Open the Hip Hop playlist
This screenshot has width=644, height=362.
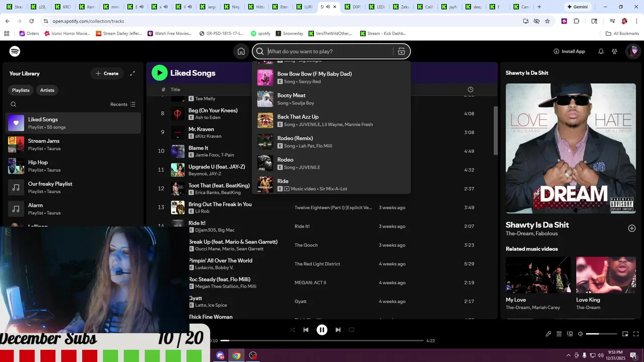coord(73,166)
